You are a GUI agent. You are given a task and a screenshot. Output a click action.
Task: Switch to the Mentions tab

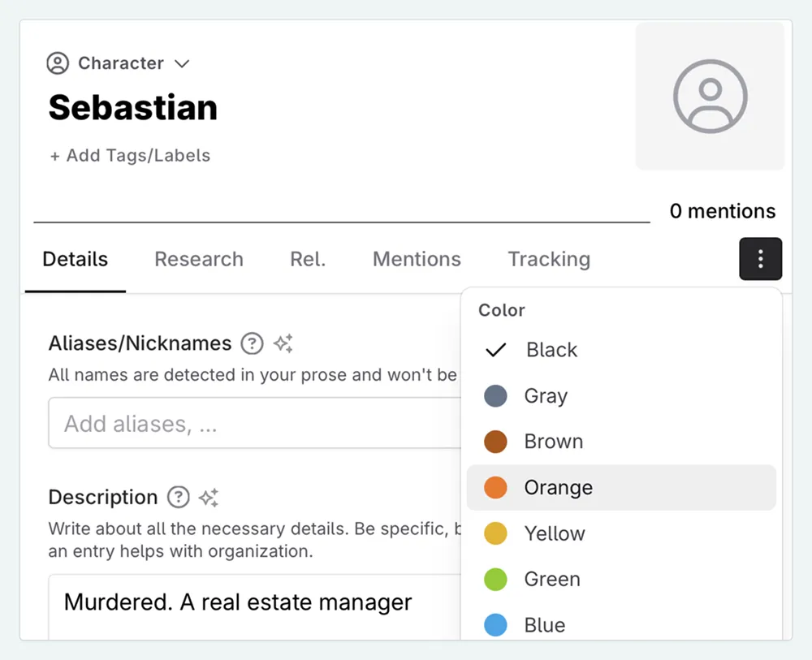point(417,259)
